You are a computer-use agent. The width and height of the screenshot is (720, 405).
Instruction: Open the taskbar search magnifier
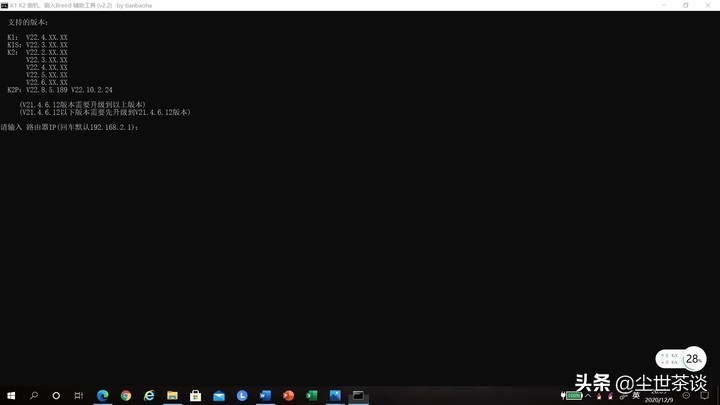pos(34,395)
